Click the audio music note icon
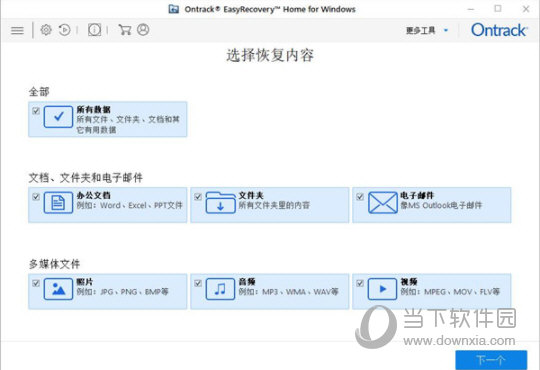 tap(220, 289)
